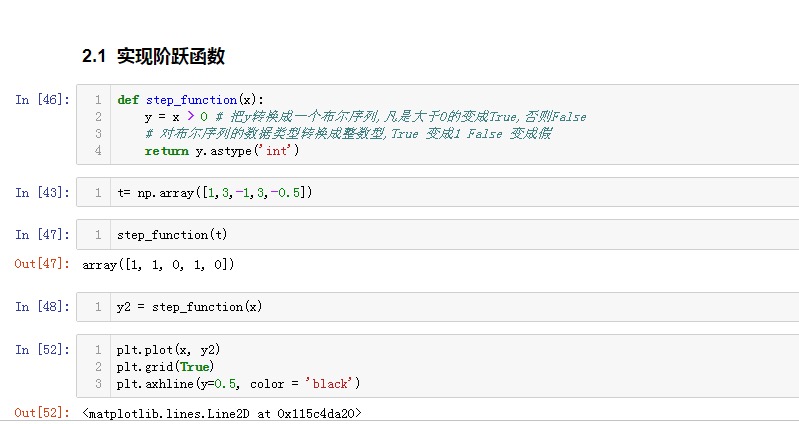Click the plt.axhline code line
This screenshot has width=799, height=424.
(x=238, y=384)
